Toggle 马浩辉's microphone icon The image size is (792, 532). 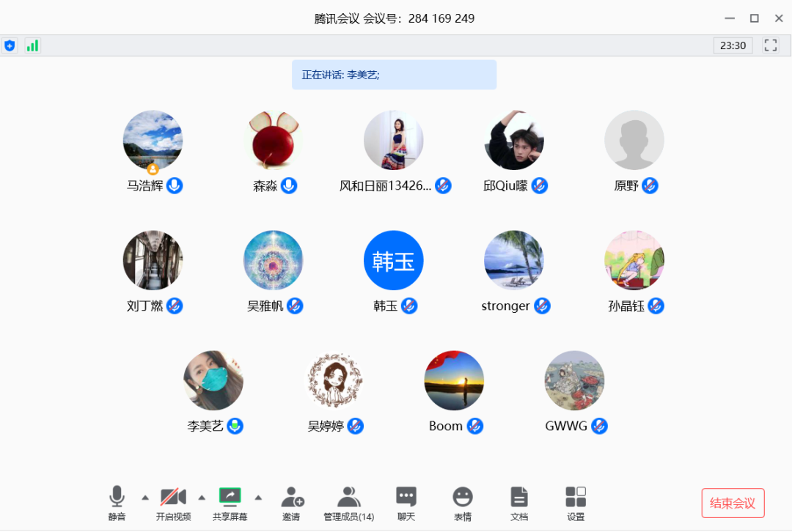point(175,185)
